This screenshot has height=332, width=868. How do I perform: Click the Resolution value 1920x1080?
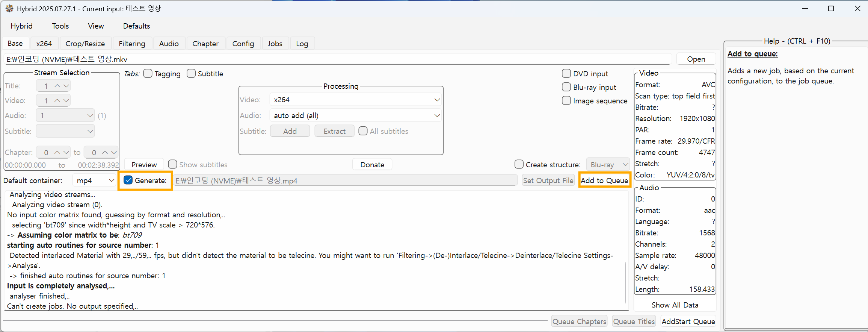[x=697, y=118]
